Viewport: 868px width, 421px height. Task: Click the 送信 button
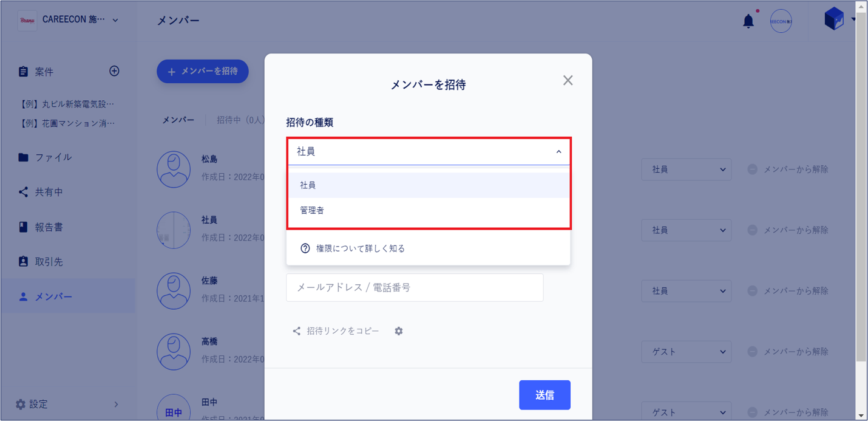click(x=544, y=395)
